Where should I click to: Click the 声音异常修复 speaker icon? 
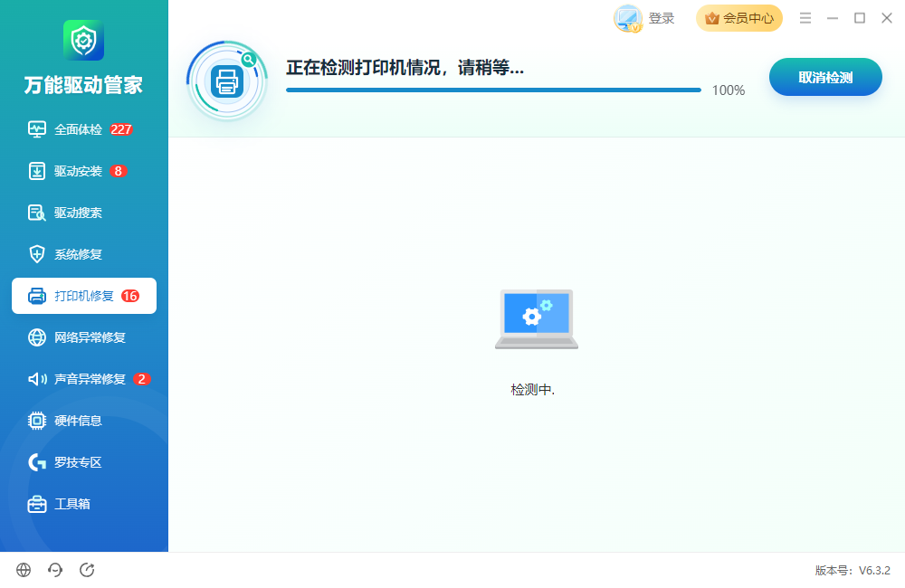tap(37, 378)
